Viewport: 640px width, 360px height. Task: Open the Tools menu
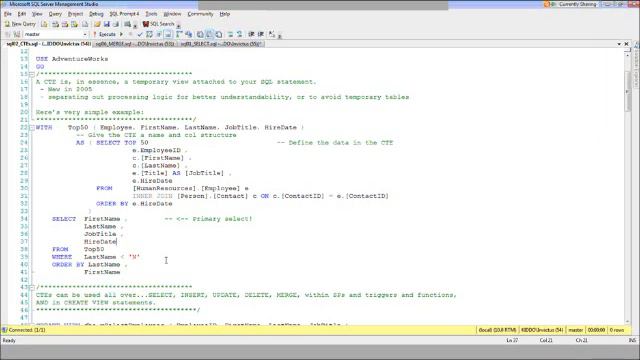click(x=151, y=14)
